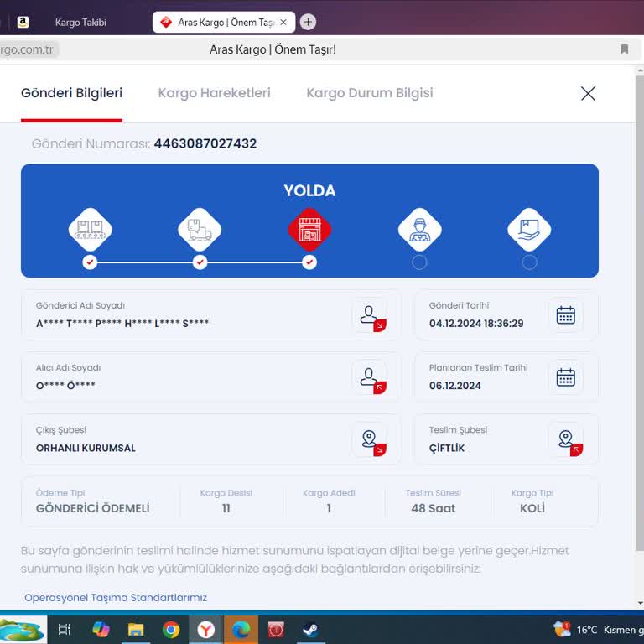The image size is (644, 644).
Task: Switch to the Kargo Durum Bilgisi tab
Action: pyautogui.click(x=369, y=93)
